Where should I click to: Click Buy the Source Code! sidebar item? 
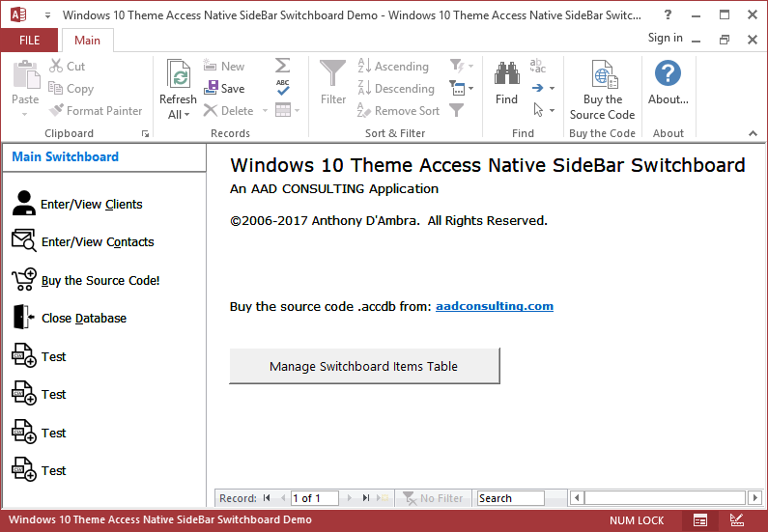coord(86,280)
